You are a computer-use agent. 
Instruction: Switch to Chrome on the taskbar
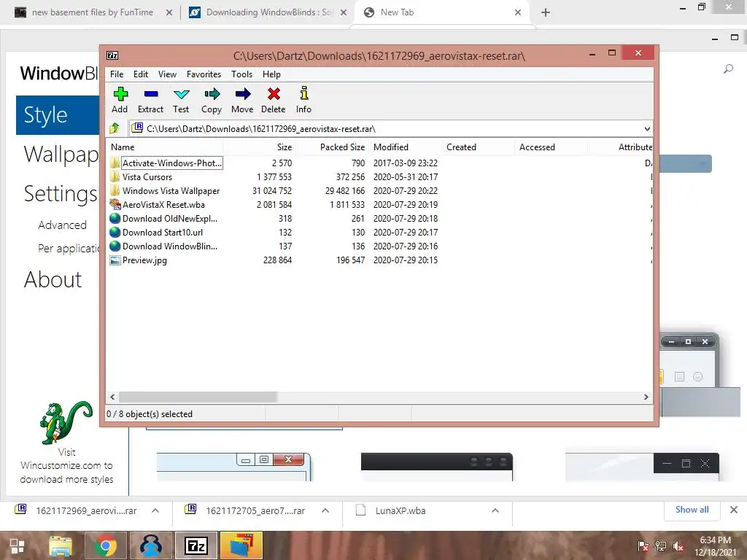105,545
